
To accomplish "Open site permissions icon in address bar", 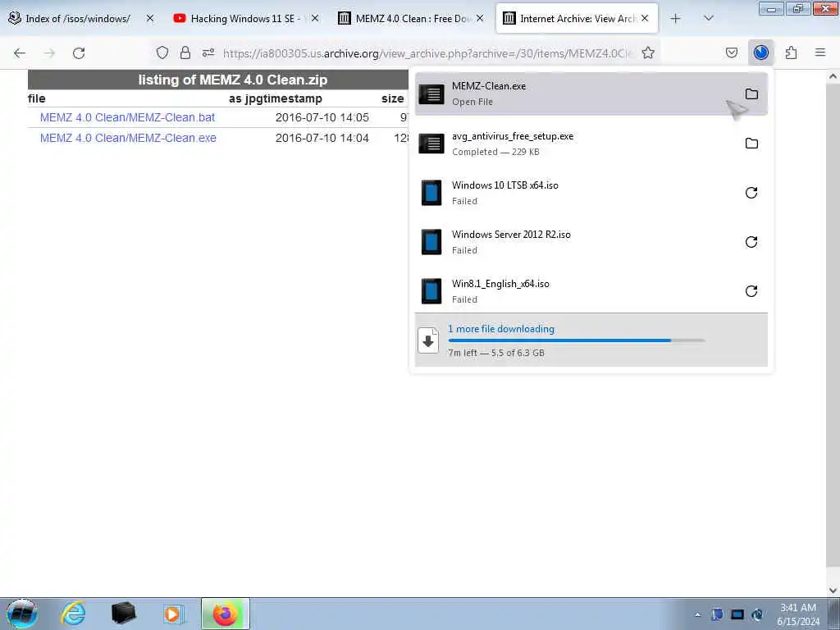I will (x=208, y=52).
